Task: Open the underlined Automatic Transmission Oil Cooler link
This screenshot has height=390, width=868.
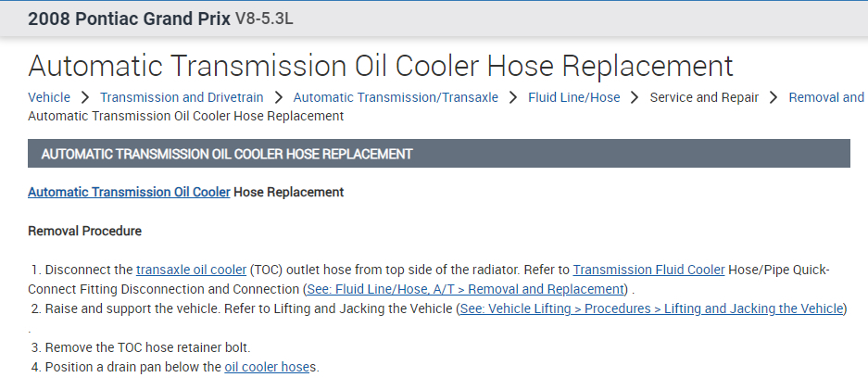Action: point(129,193)
